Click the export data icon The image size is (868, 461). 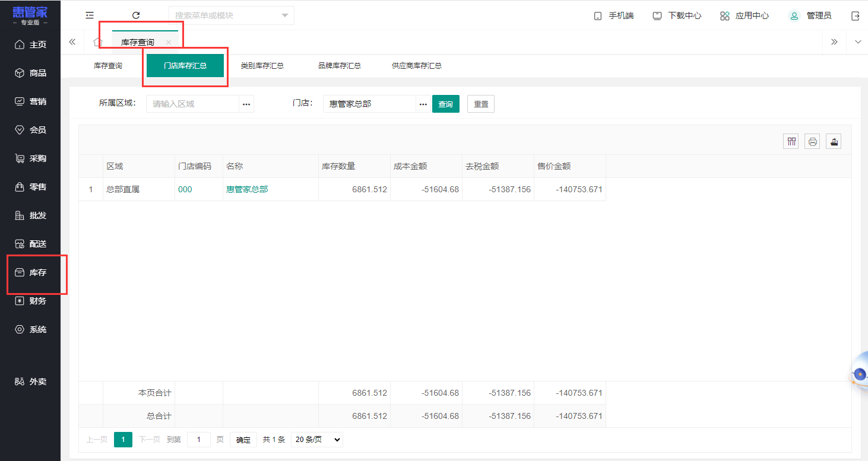point(834,141)
